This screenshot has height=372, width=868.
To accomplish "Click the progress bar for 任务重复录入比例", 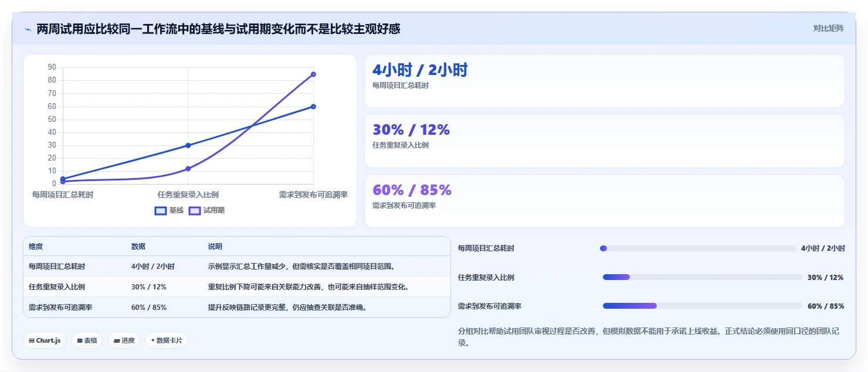I will point(703,277).
